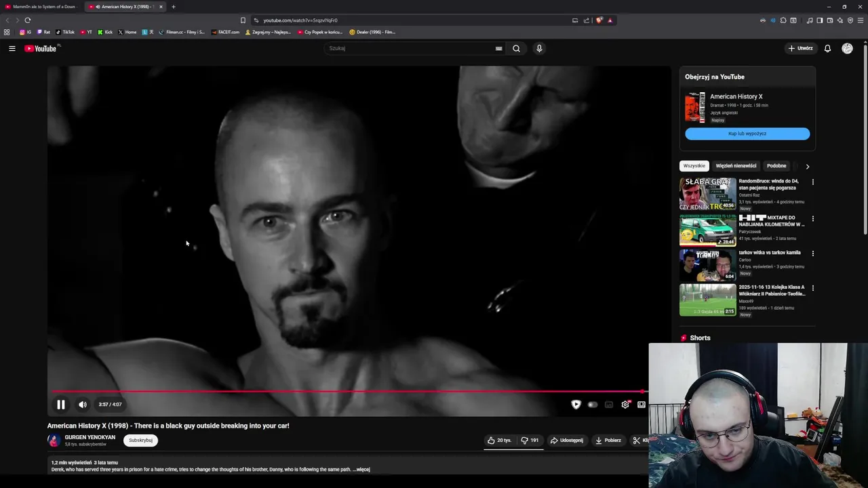Open the FACEIT.com bookmark

226,32
